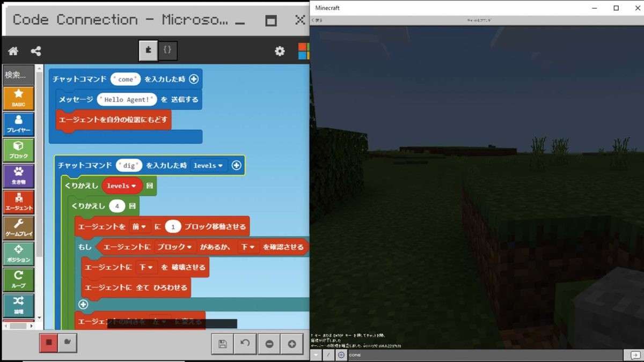Screen dimensions: 644x362
Task: Switch to Blocks editor view
Action: click(148, 50)
